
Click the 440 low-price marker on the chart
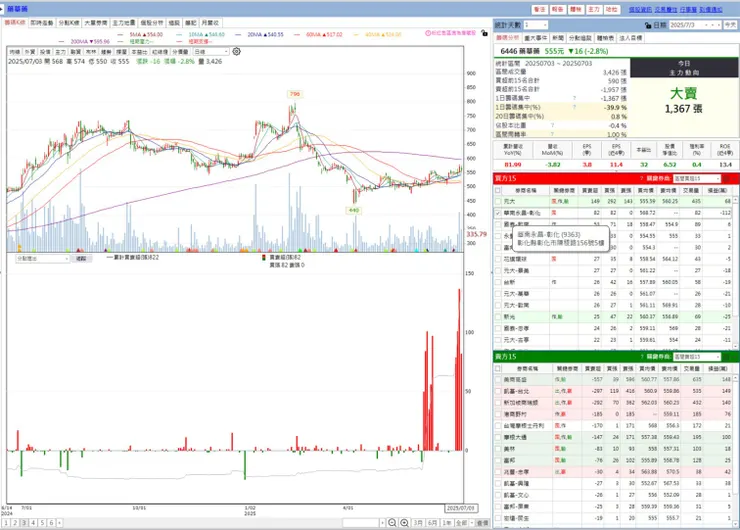(x=354, y=210)
